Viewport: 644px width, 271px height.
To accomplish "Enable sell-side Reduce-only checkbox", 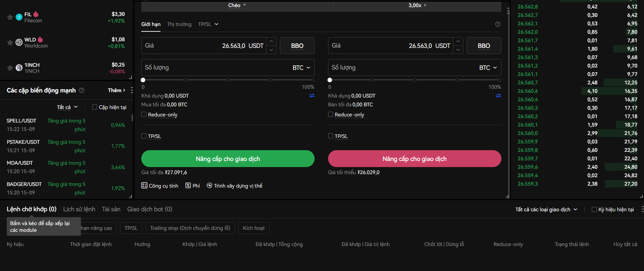I will pyautogui.click(x=330, y=114).
